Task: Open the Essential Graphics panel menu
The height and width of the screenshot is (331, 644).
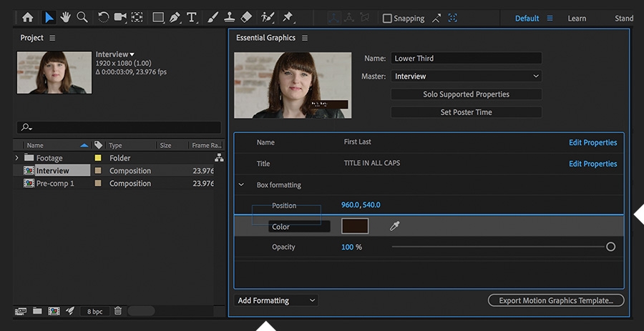Action: [305, 38]
